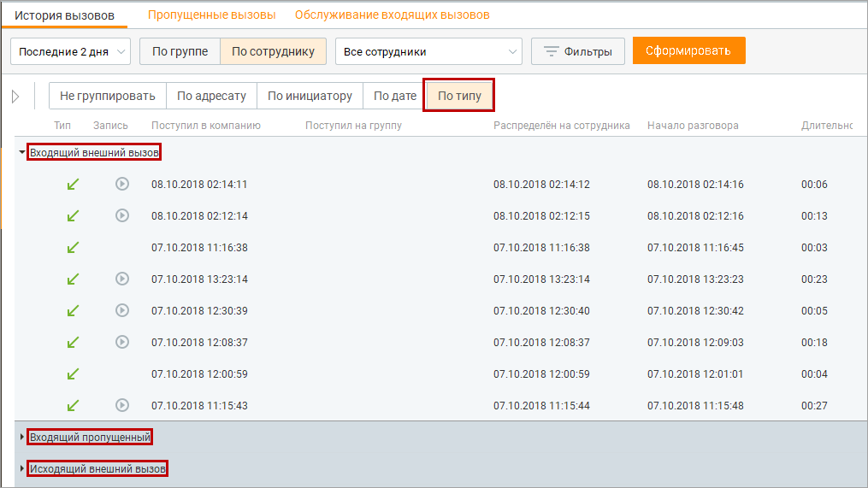The width and height of the screenshot is (868, 488).
Task: Open the Фильтры button
Action: tap(578, 51)
